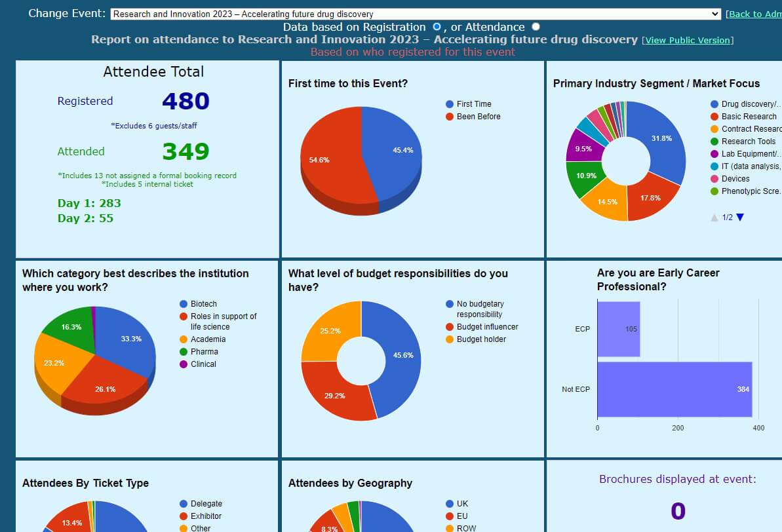Select the Contract Research legend entry
This screenshot has height=532, width=782.
point(746,129)
